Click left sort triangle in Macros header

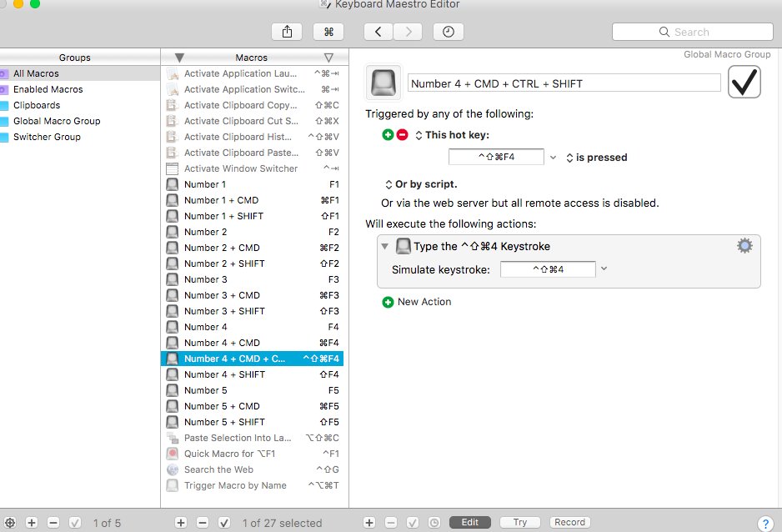[x=179, y=58]
